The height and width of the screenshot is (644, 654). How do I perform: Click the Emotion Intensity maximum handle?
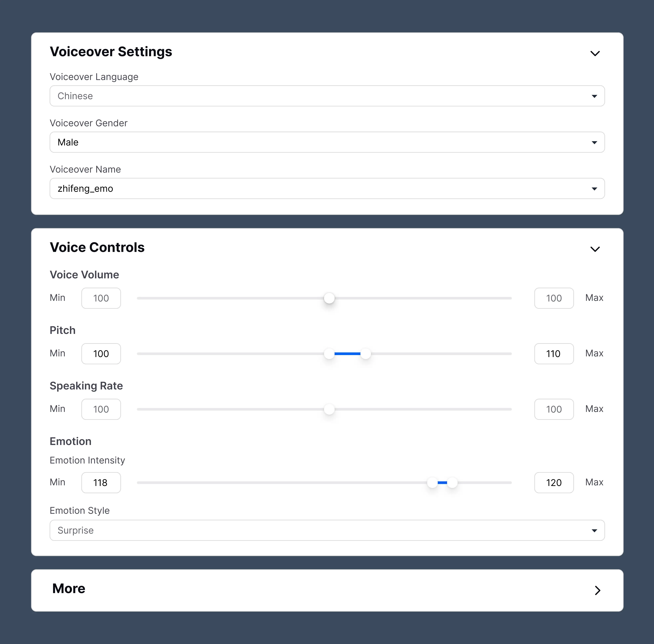[x=452, y=483]
